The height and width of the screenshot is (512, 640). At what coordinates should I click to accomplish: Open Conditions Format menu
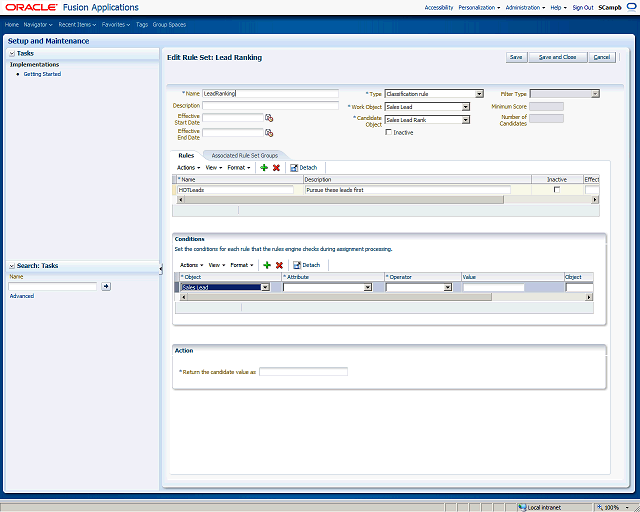coord(242,265)
